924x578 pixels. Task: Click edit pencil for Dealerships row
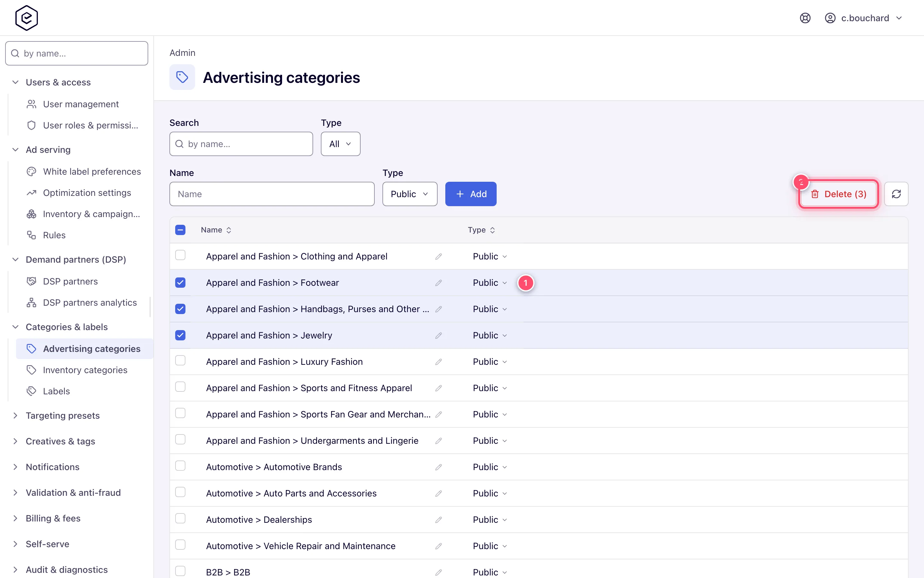point(438,520)
